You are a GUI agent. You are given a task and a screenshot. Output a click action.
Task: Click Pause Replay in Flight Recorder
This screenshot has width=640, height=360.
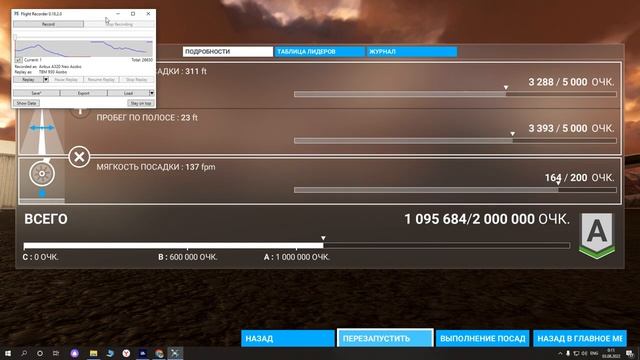click(x=66, y=80)
